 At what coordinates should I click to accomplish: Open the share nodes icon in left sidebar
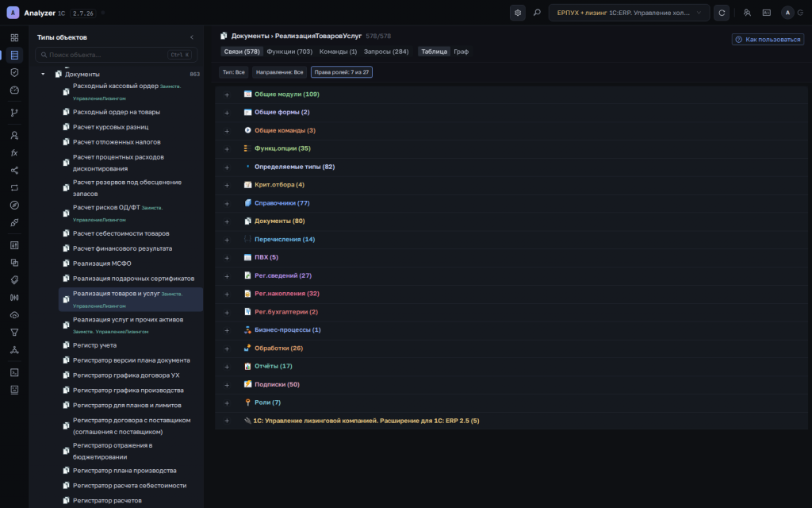point(14,171)
